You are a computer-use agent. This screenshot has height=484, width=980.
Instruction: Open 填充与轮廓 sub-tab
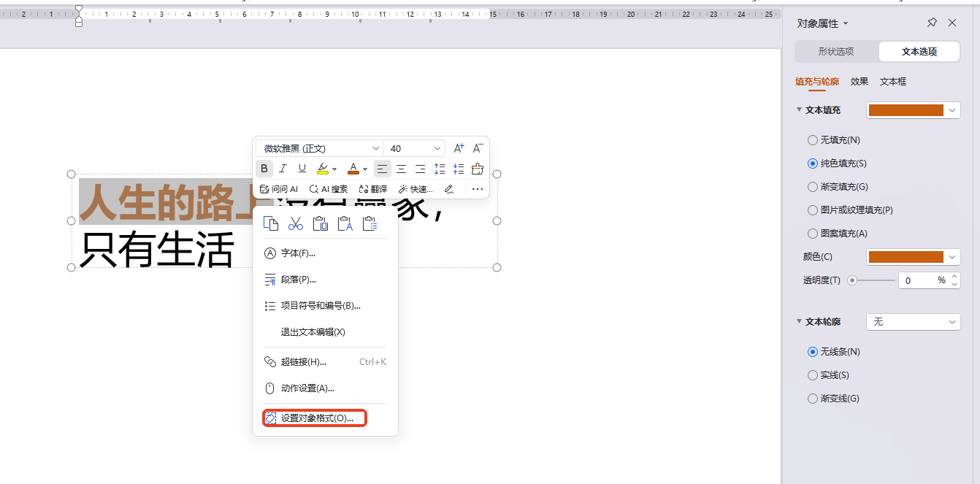(817, 82)
